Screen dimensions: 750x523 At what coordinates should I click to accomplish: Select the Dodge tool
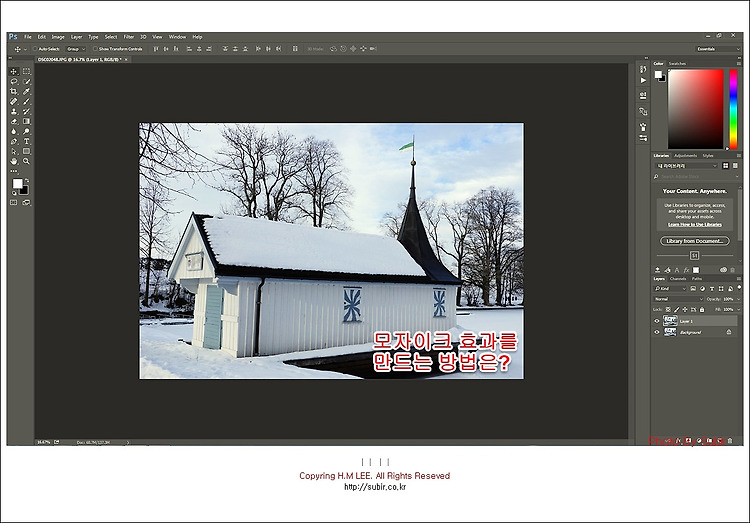(26, 132)
